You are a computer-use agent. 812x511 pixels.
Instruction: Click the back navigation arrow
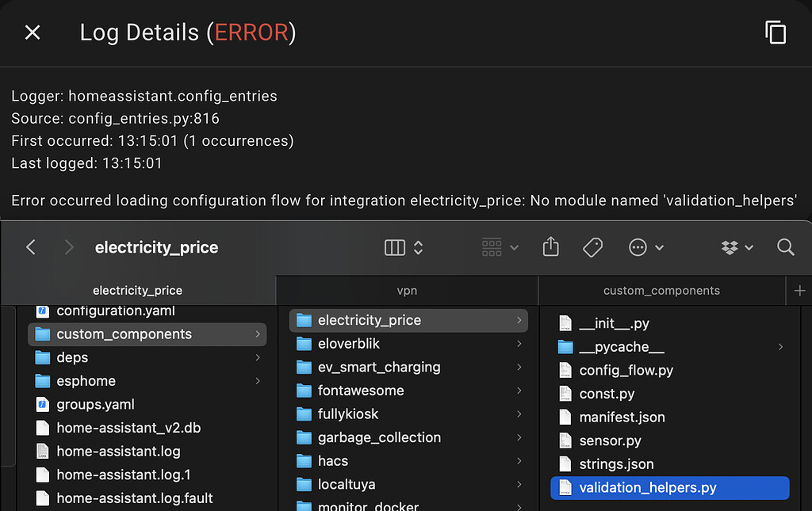pos(30,247)
